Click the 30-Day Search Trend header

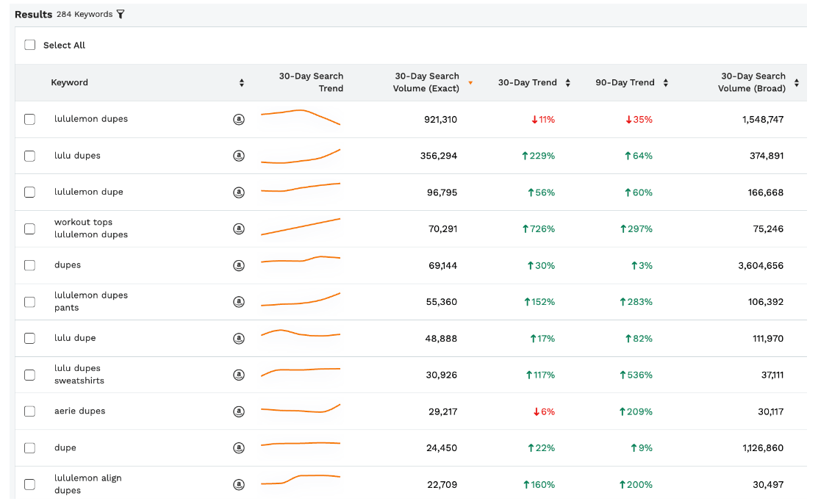click(311, 82)
